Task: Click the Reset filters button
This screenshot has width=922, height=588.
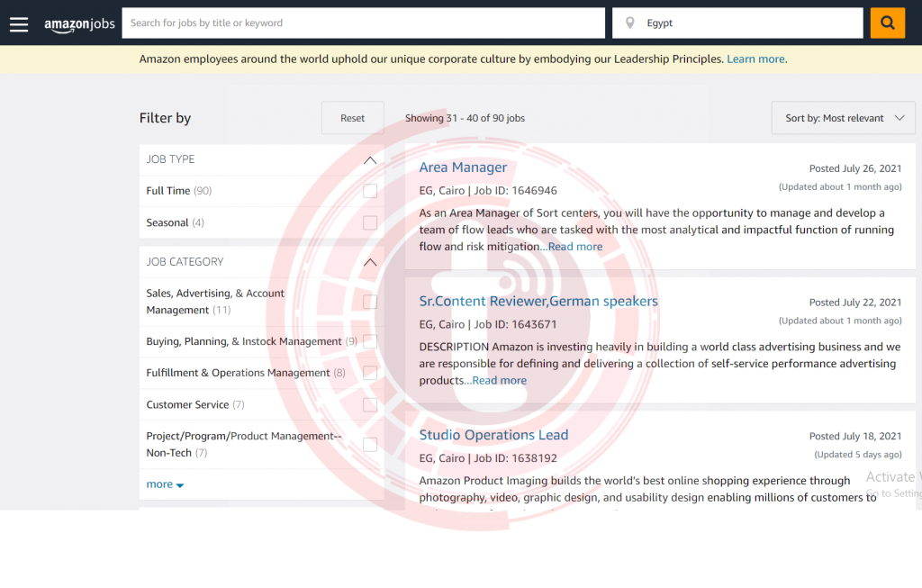Action: (352, 118)
